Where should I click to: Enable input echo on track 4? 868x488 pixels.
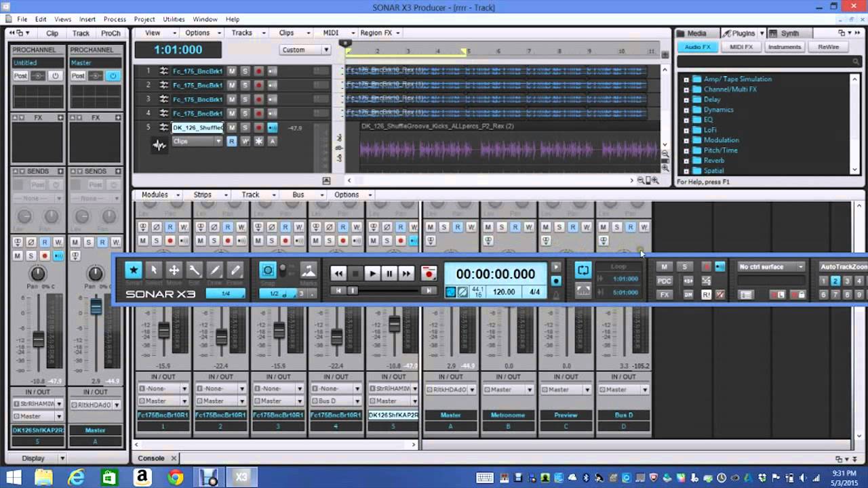(272, 113)
